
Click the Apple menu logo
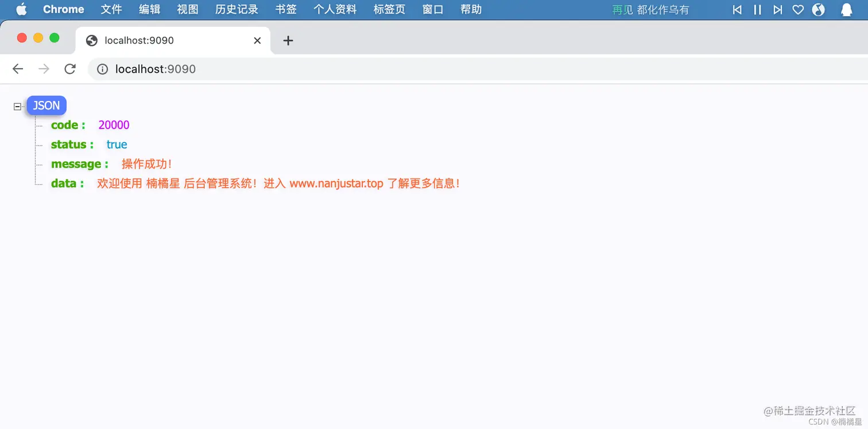coord(21,9)
